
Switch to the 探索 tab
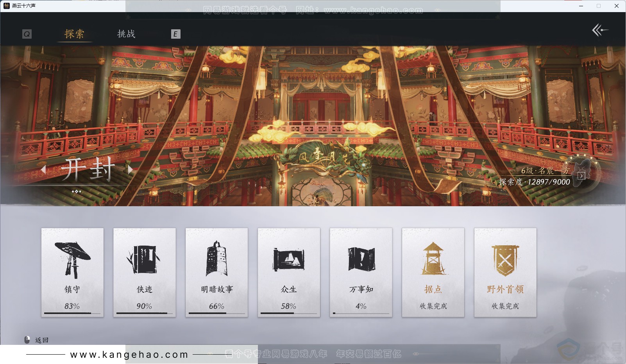(x=74, y=34)
